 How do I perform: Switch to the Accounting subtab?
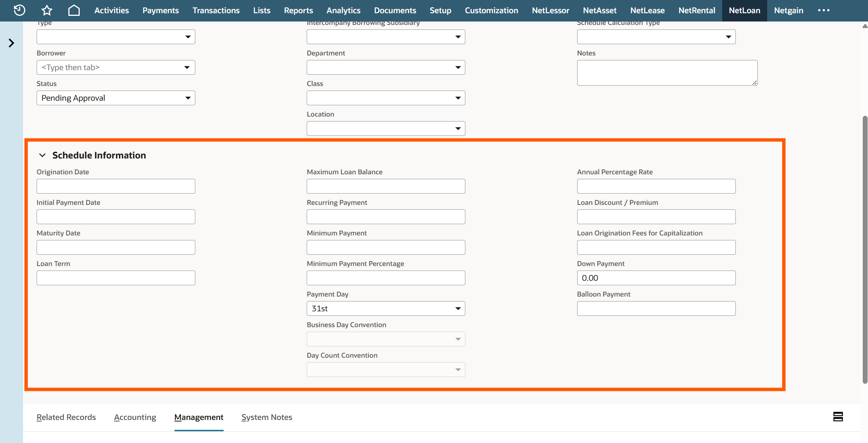(135, 417)
